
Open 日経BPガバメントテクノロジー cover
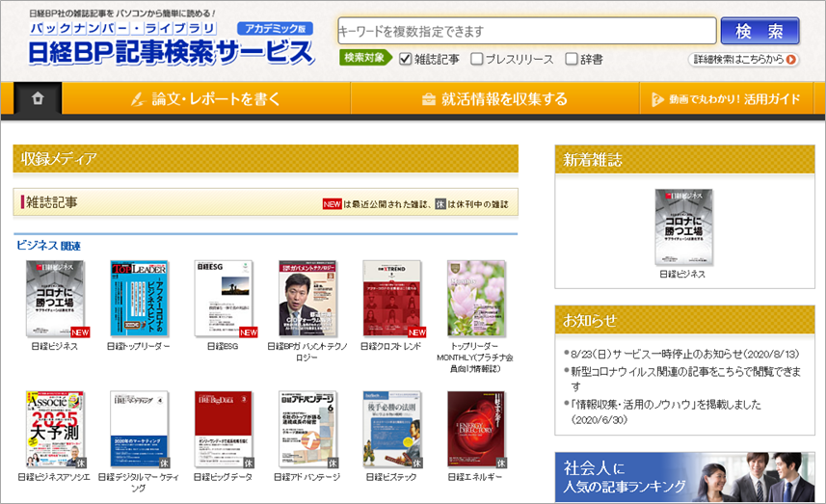tap(307, 299)
